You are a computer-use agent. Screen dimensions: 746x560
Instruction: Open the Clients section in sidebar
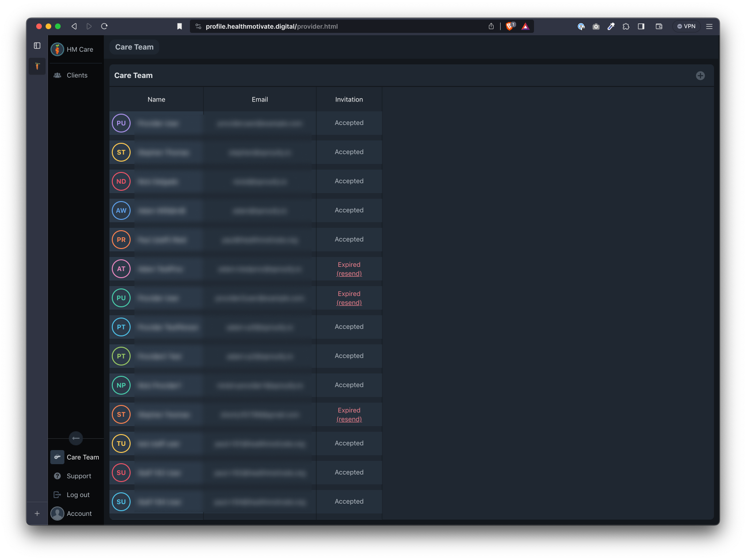point(76,75)
